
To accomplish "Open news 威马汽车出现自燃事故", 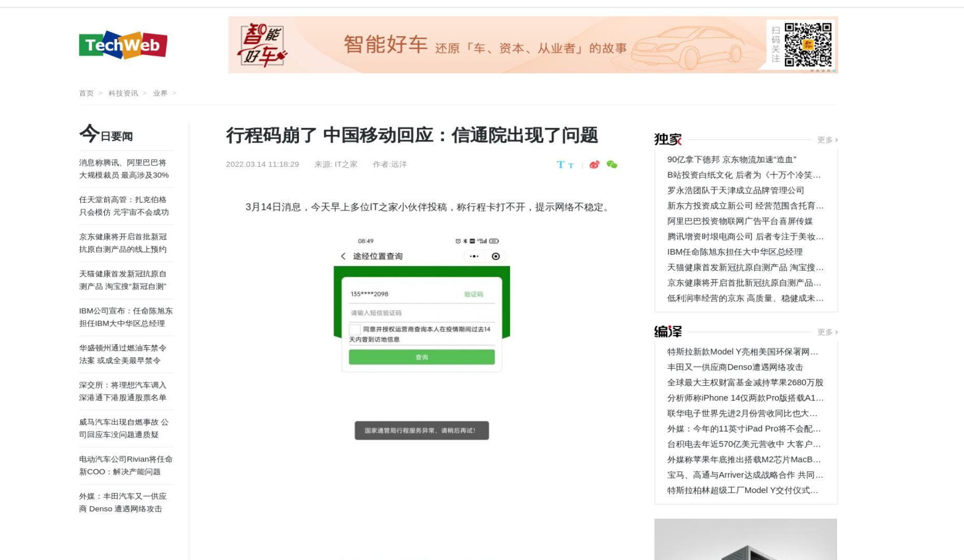I will pyautogui.click(x=124, y=428).
